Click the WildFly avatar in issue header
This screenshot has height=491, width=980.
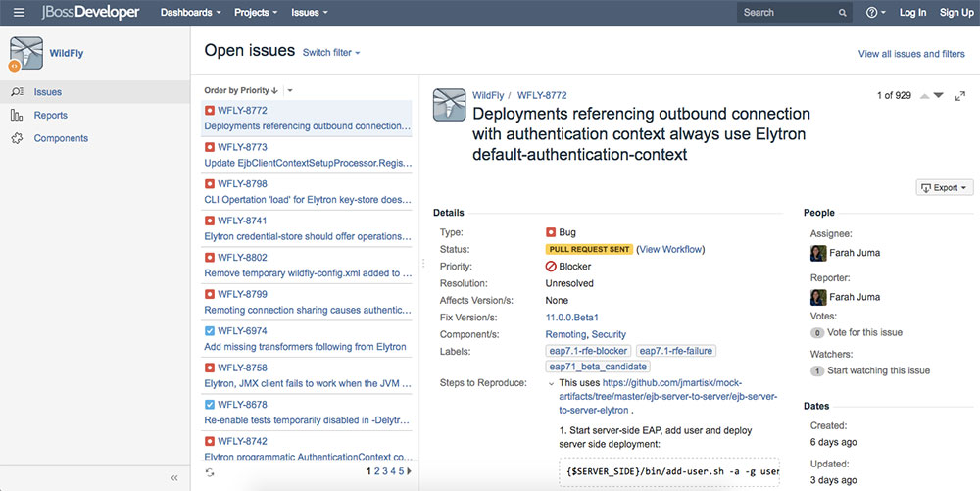(450, 104)
